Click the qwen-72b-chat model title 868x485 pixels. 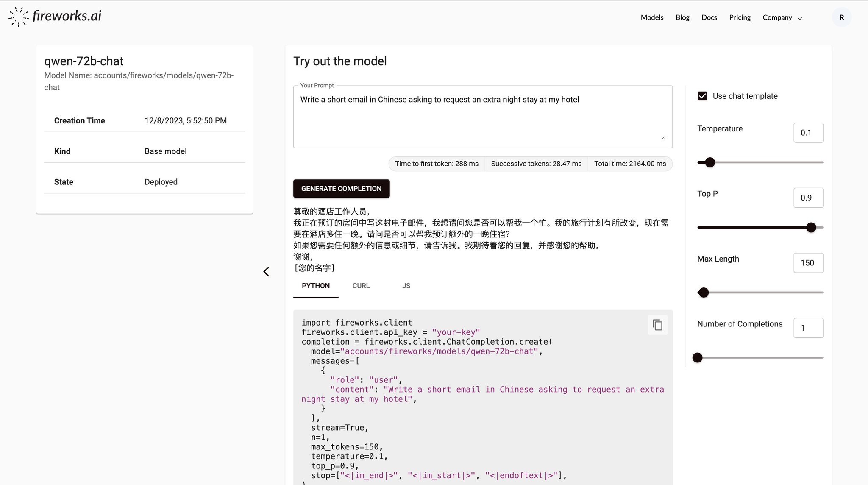click(x=84, y=61)
